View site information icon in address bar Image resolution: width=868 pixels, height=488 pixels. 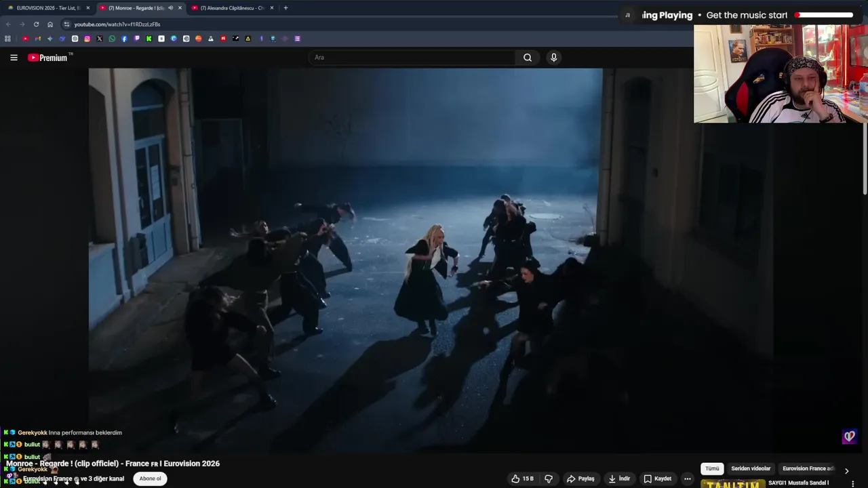point(66,24)
